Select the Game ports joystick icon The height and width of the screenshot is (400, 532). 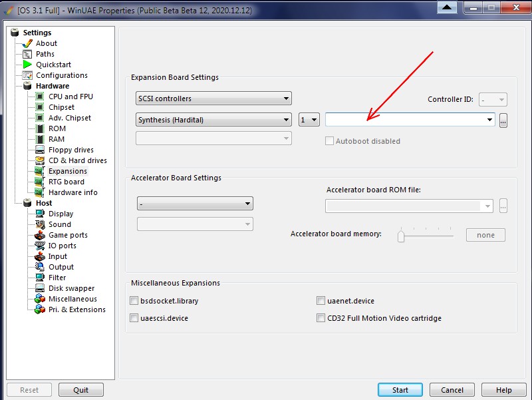click(40, 235)
